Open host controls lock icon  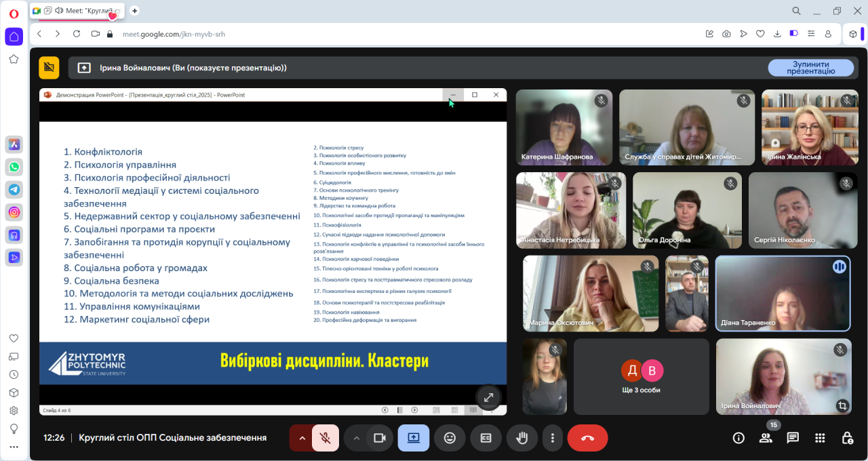tap(847, 438)
